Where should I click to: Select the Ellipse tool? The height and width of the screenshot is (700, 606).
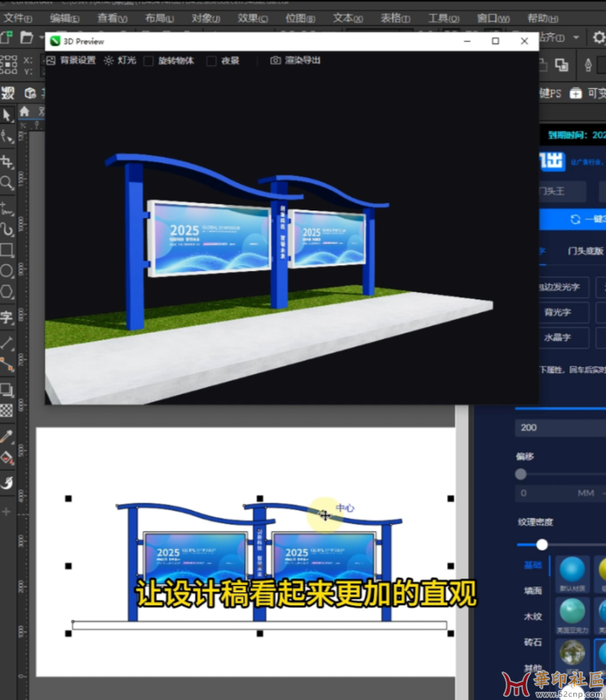pos(7,271)
